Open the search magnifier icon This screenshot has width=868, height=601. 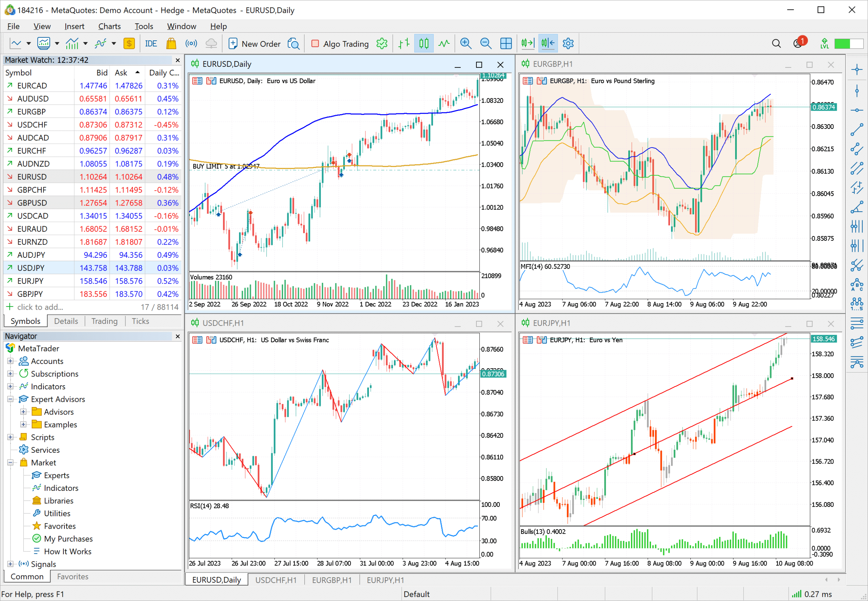coord(776,44)
